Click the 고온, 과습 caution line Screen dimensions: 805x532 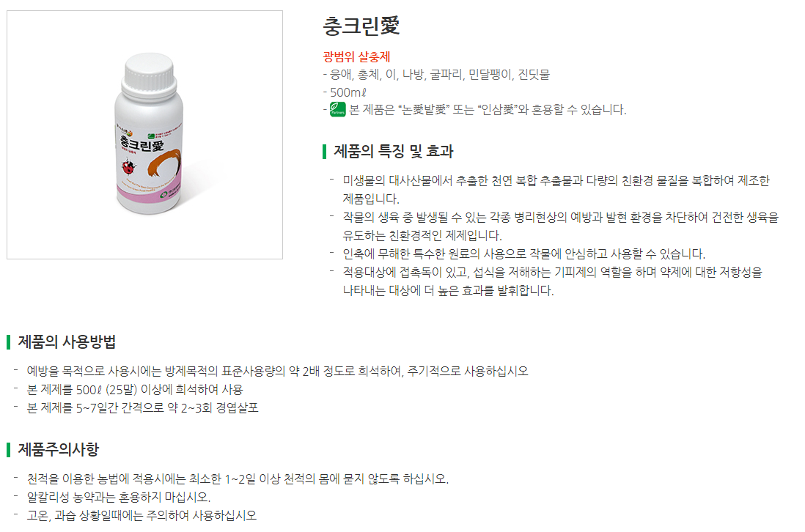(x=141, y=516)
